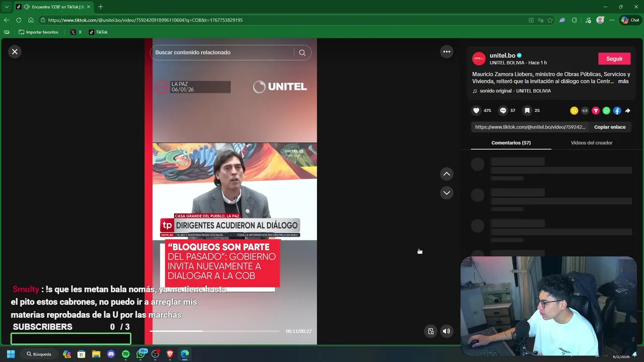Open the unitel.bo username link
The height and width of the screenshot is (362, 644).
(502, 55)
